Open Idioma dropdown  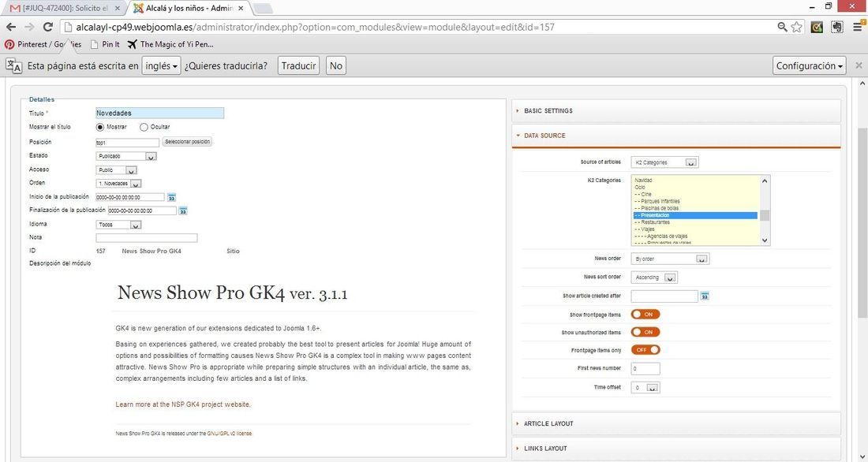tap(118, 225)
